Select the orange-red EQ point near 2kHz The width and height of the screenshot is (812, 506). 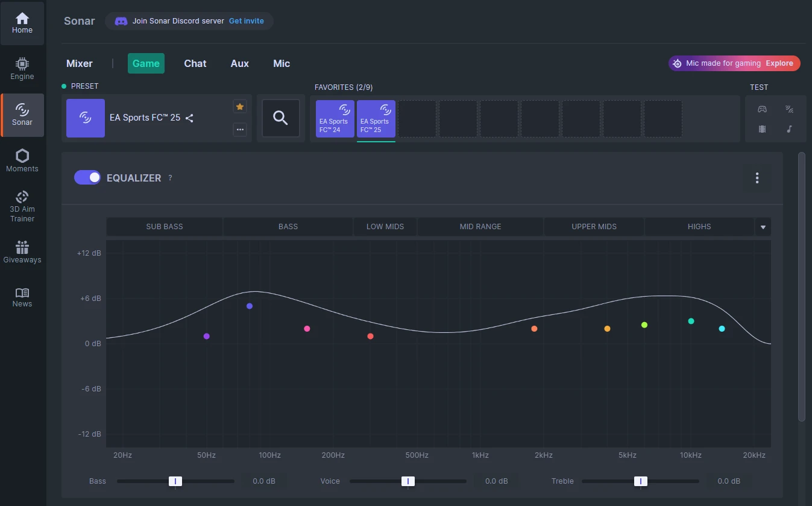pyautogui.click(x=534, y=329)
